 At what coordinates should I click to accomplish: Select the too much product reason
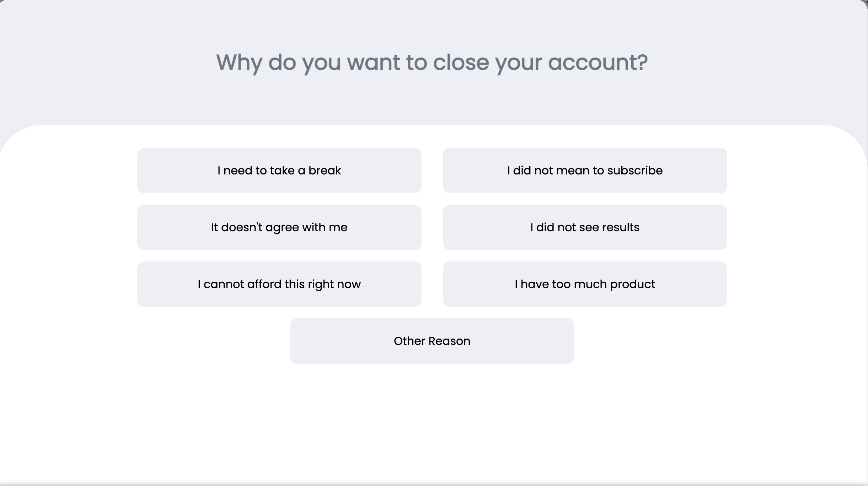tap(585, 284)
